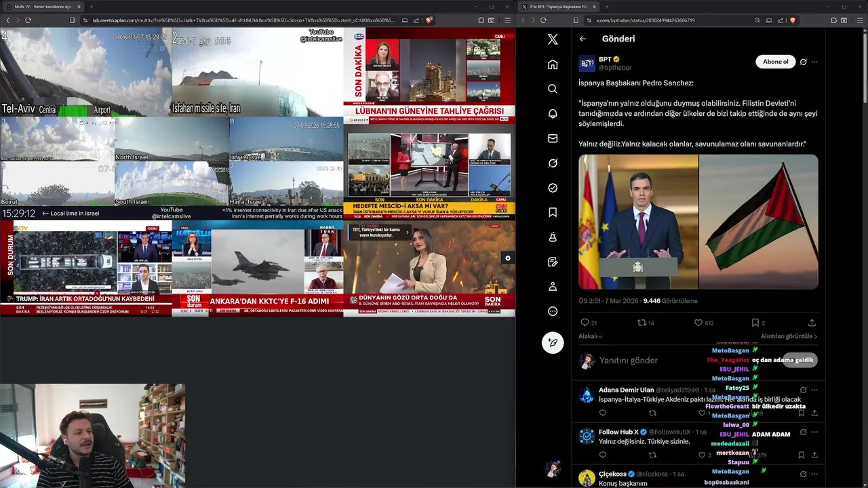Open the X home logo in sidebar
The width and height of the screenshot is (868, 488).
pyautogui.click(x=553, y=39)
